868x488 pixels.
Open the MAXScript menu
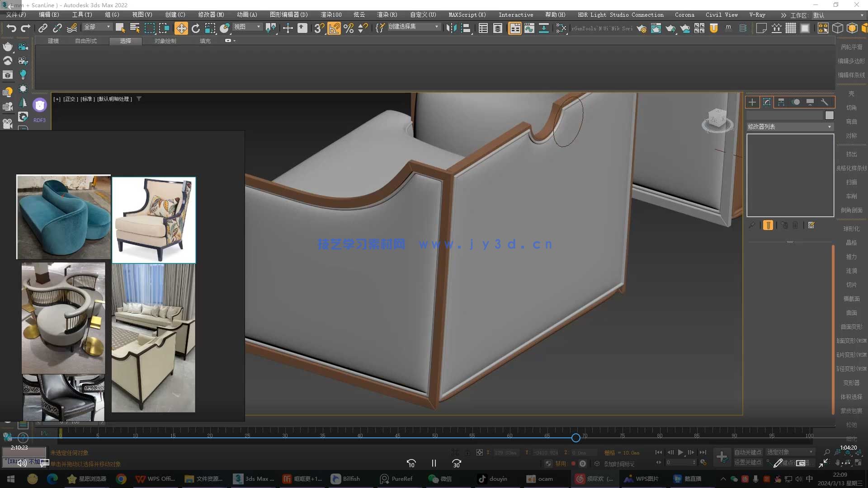click(467, 15)
